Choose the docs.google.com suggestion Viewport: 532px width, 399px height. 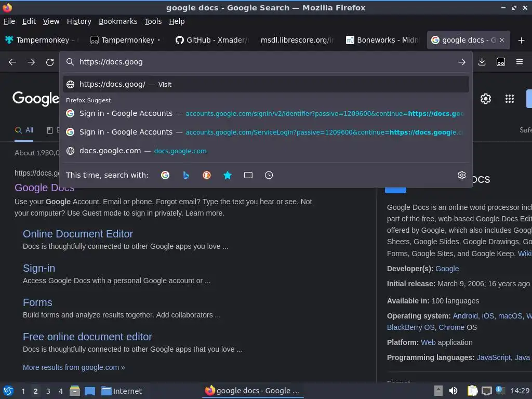265,151
